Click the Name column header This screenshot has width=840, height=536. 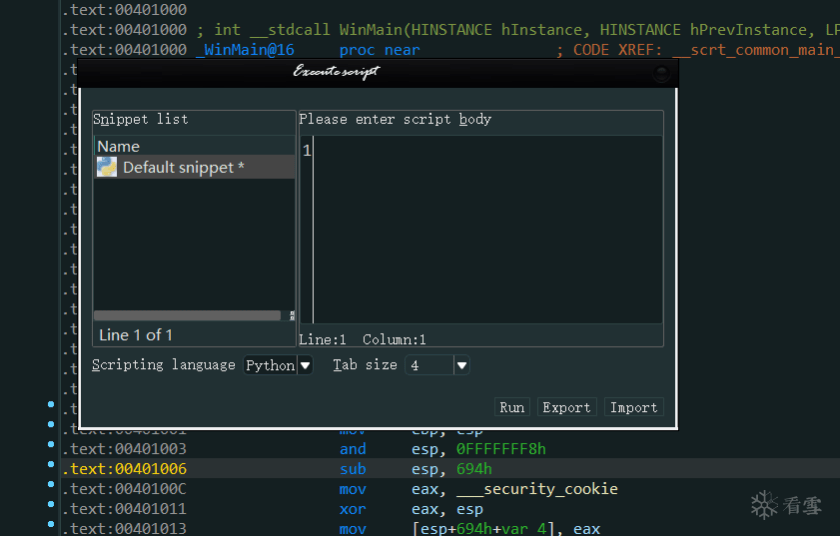coord(195,146)
